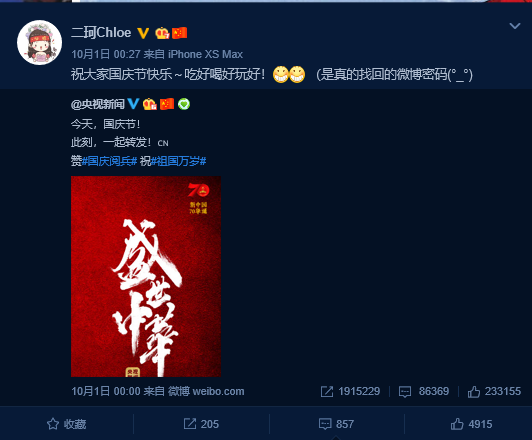
Task: Click the crown membership badge beside Chloe
Action: 162,33
